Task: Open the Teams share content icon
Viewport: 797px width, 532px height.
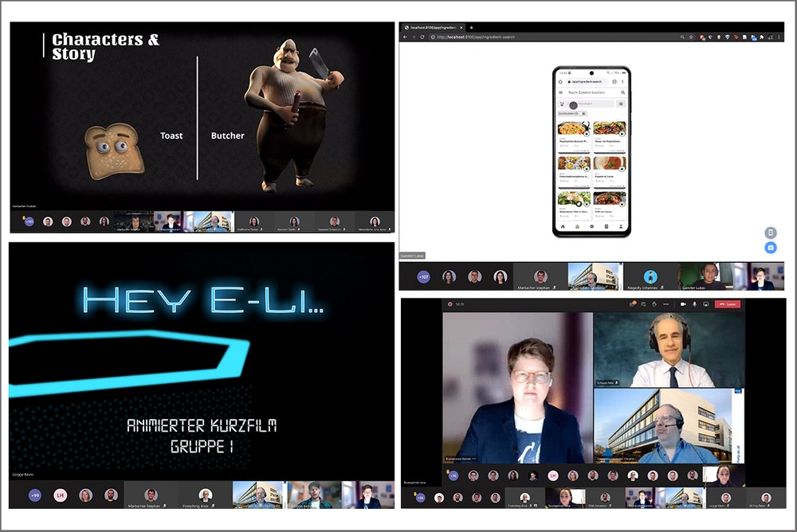Action: [x=705, y=304]
